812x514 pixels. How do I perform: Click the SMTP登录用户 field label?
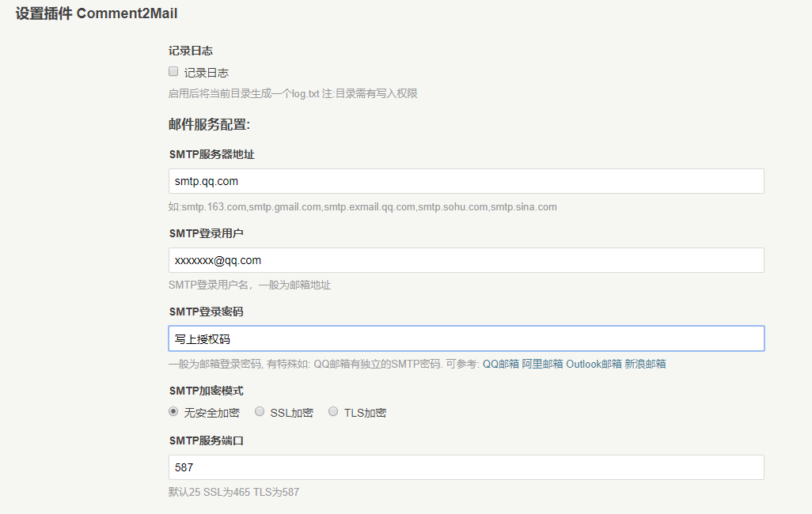[206, 233]
